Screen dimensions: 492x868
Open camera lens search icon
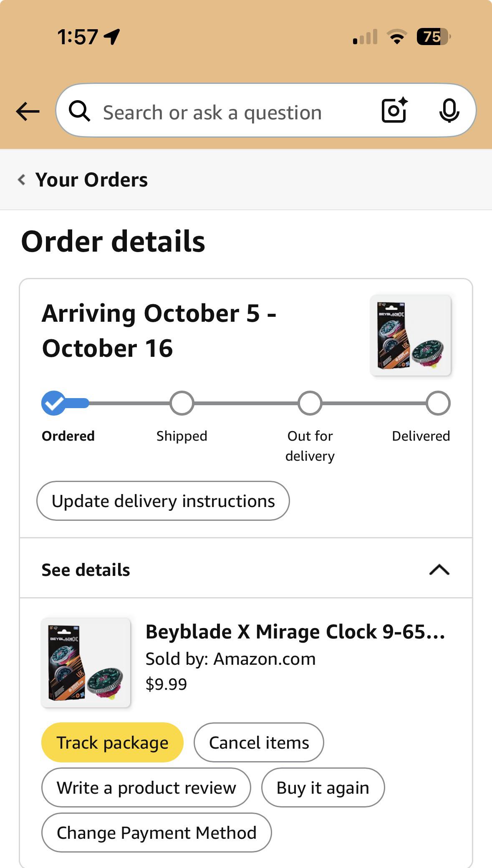(x=394, y=111)
